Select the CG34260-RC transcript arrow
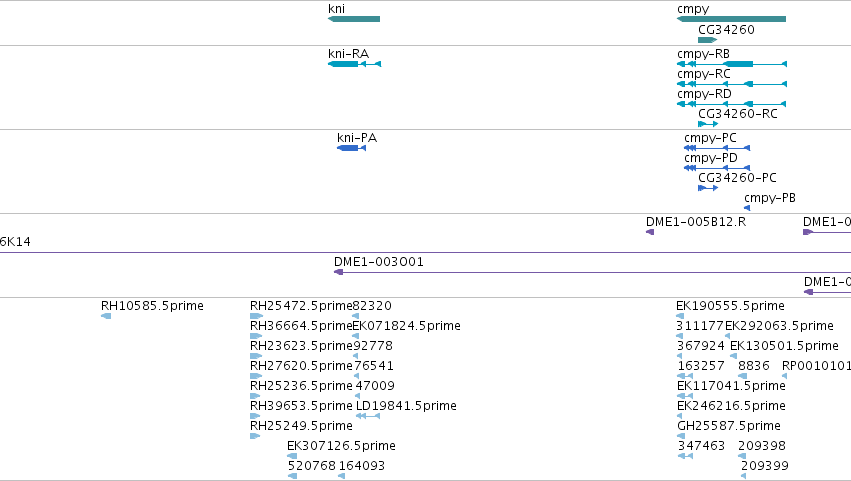 click(708, 124)
